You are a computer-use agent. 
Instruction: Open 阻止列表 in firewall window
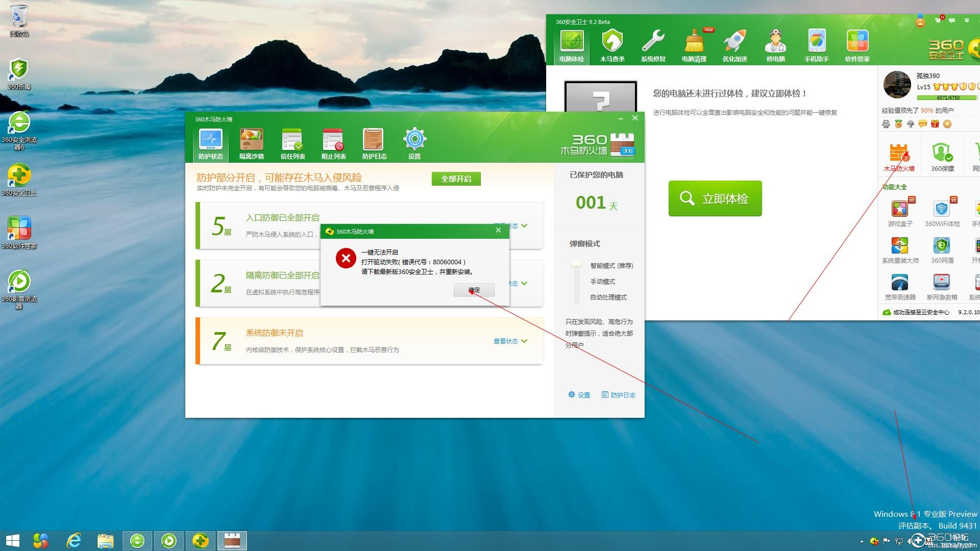(333, 144)
